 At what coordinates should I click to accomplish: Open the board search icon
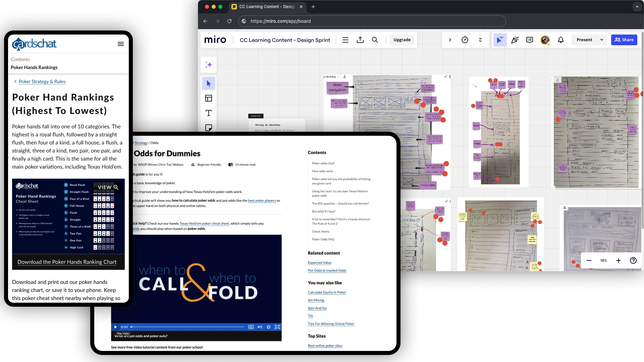pyautogui.click(x=375, y=40)
